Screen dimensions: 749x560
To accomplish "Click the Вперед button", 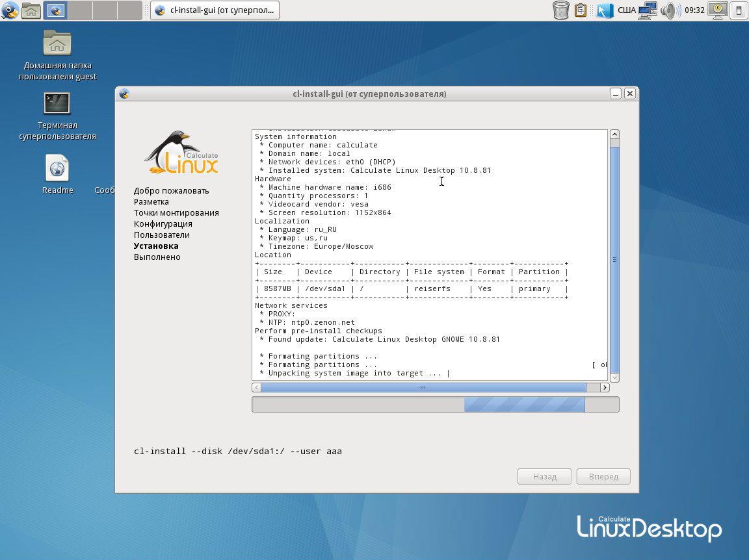I will (x=603, y=476).
